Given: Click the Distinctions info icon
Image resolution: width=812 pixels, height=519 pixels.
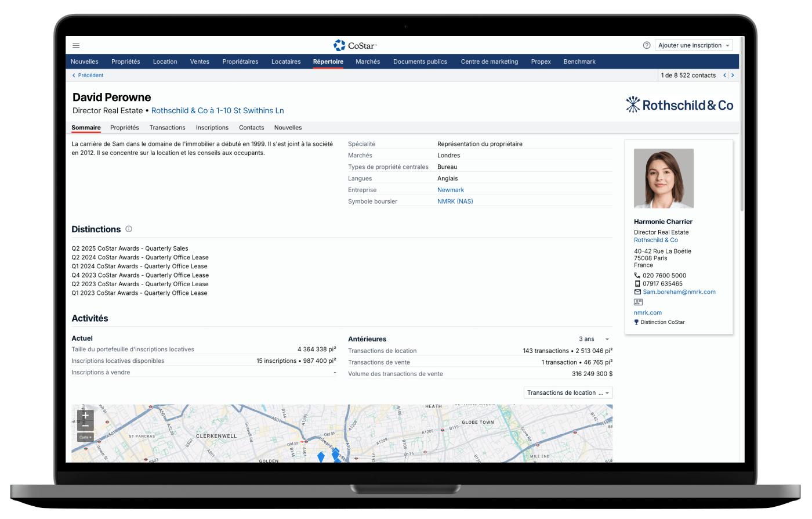Looking at the screenshot, I should click(129, 229).
